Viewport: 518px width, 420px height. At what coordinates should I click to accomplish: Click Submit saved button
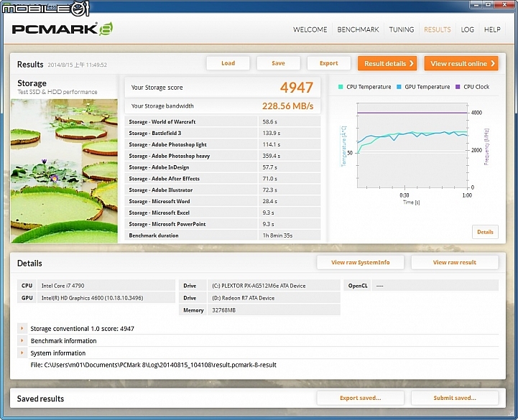(455, 398)
